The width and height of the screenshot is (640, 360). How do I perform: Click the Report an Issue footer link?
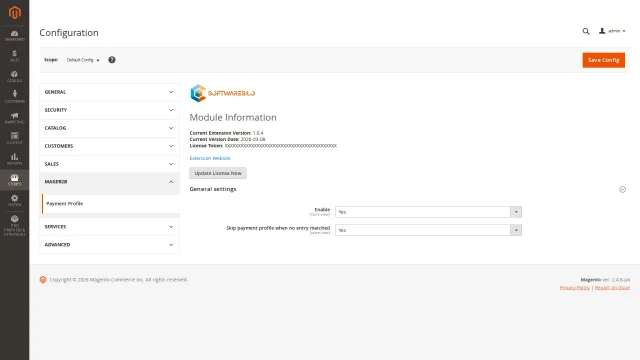612,288
